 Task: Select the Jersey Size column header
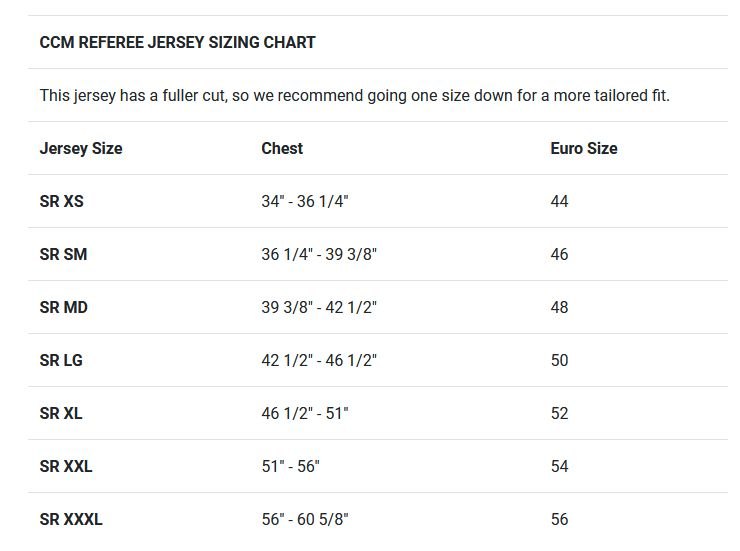pos(81,148)
